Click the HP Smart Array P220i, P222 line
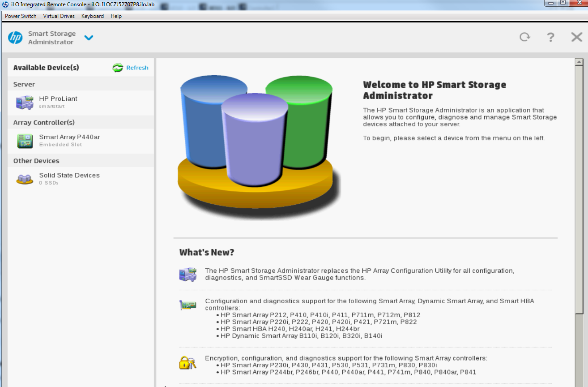 coord(319,322)
